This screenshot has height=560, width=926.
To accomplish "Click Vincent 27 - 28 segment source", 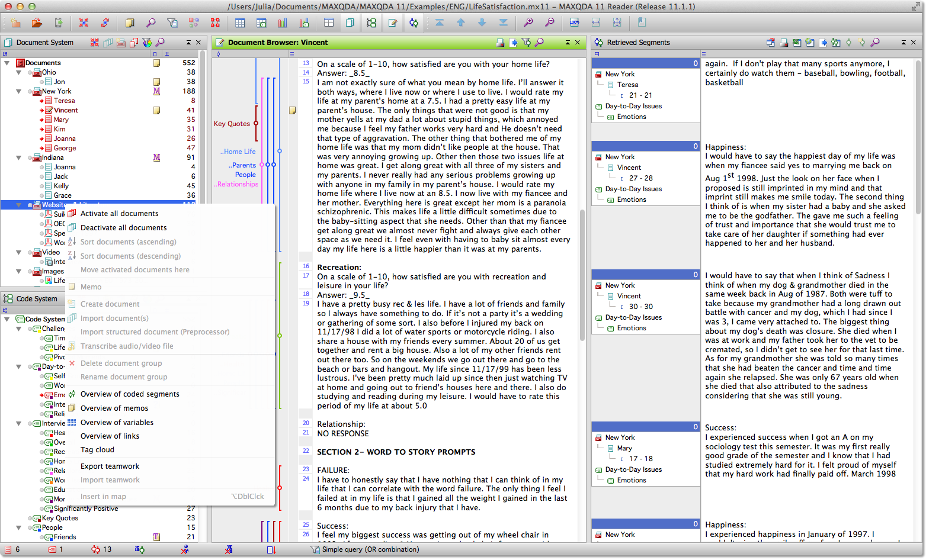I will pos(640,178).
